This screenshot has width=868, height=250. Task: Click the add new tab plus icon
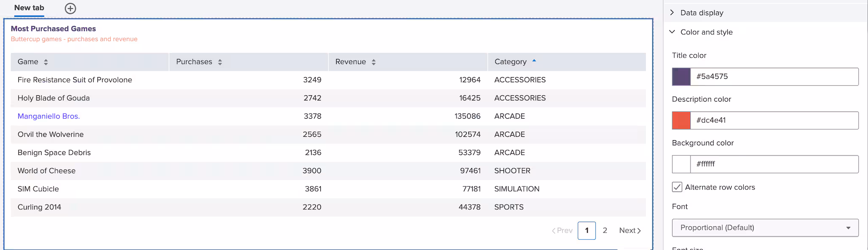point(70,8)
